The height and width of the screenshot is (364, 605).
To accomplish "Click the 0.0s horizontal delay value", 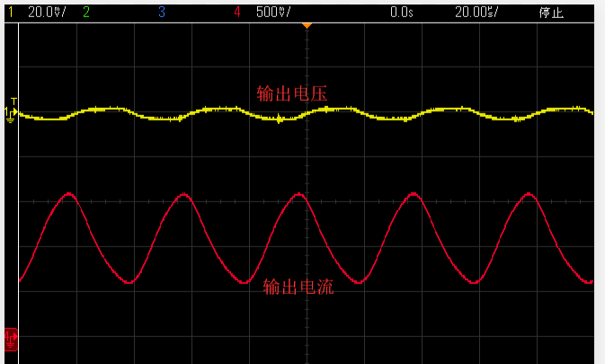I will pos(401,13).
